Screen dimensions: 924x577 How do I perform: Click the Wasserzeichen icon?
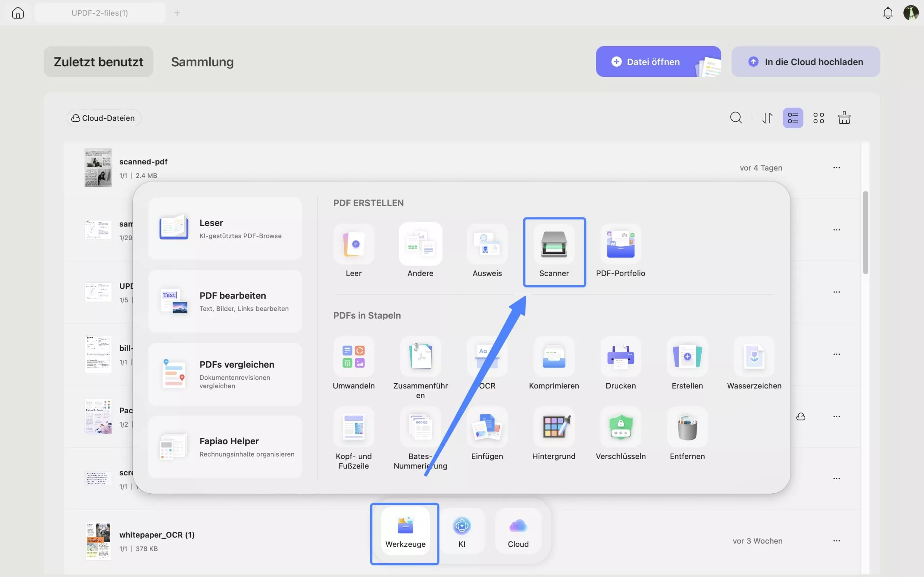coord(754,357)
